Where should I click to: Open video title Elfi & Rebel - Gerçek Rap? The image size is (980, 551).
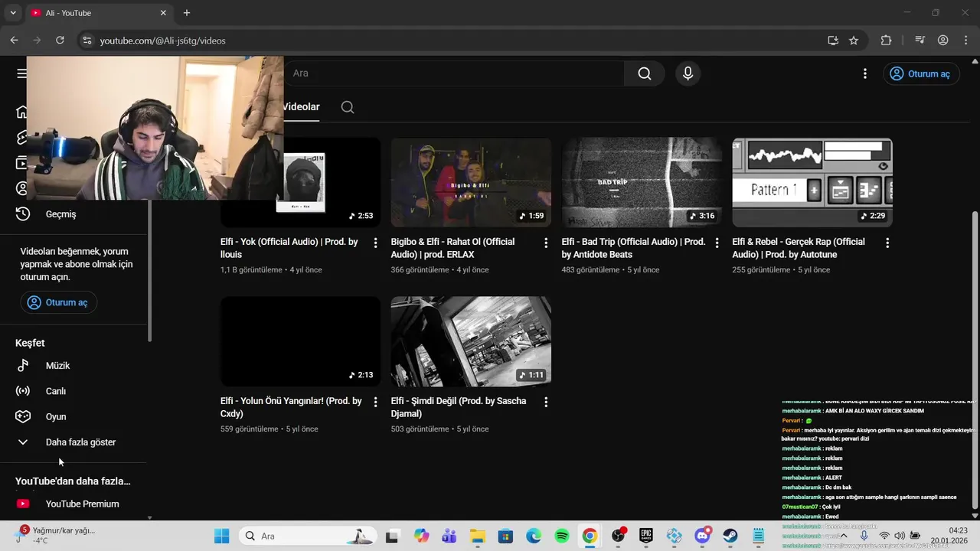pos(799,248)
